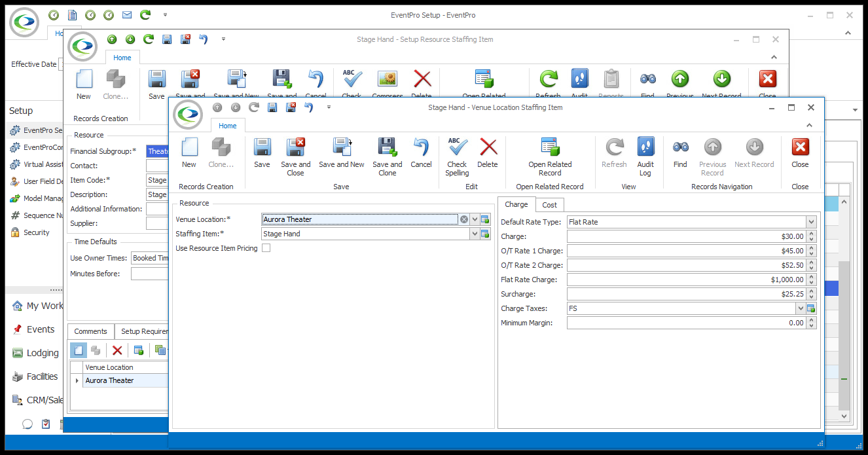This screenshot has height=455, width=868.
Task: Click Save in Venue Location Staffing Item window
Action: click(262, 154)
